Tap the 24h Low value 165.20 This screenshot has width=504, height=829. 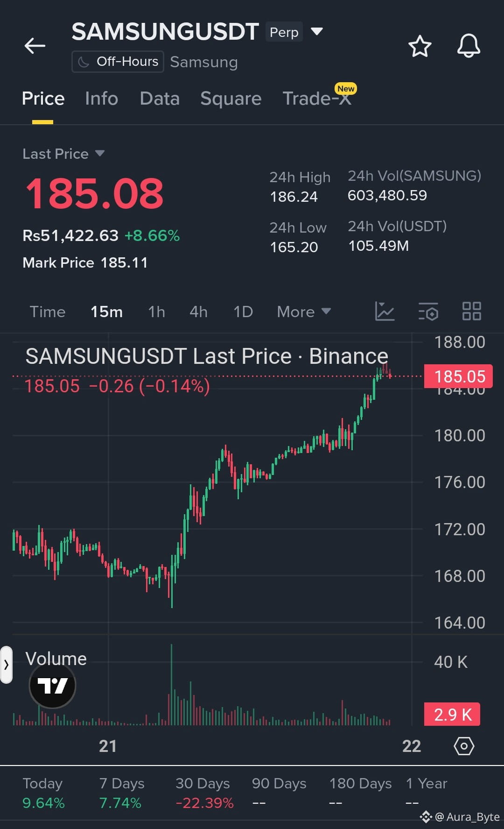pyautogui.click(x=294, y=247)
